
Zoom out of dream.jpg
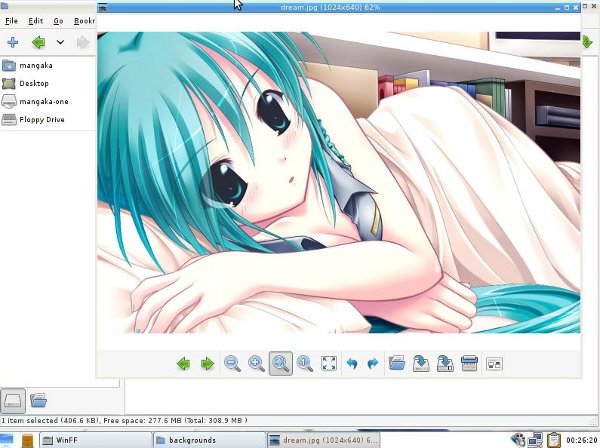coord(232,363)
